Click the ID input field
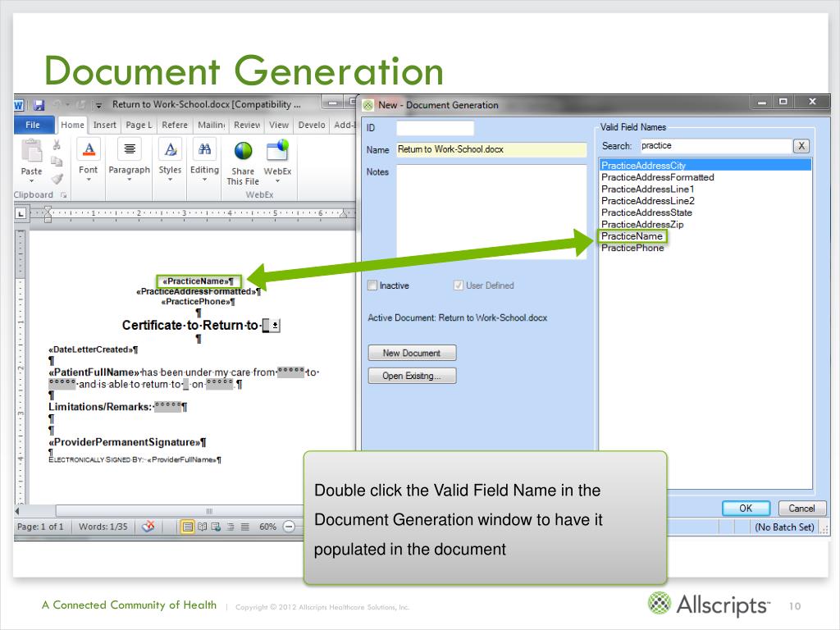Image resolution: width=840 pixels, height=630 pixels. (x=435, y=128)
